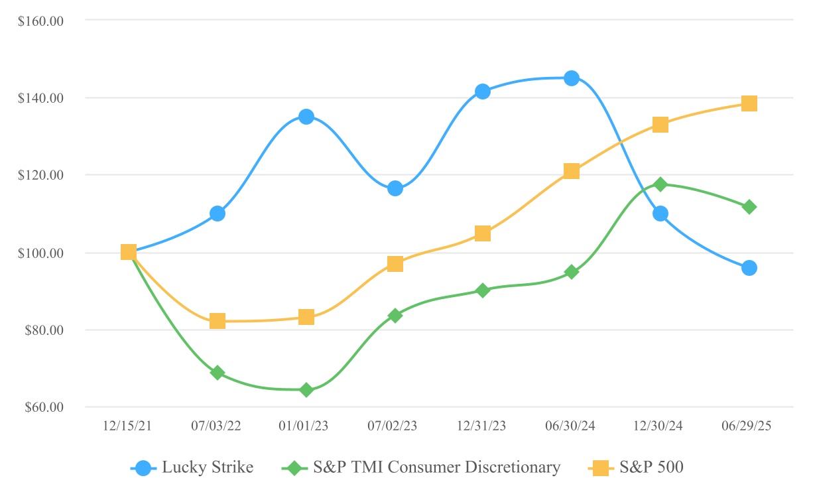Click the S&P 500 square at 07/03/22
The image size is (813, 504).
click(x=218, y=321)
